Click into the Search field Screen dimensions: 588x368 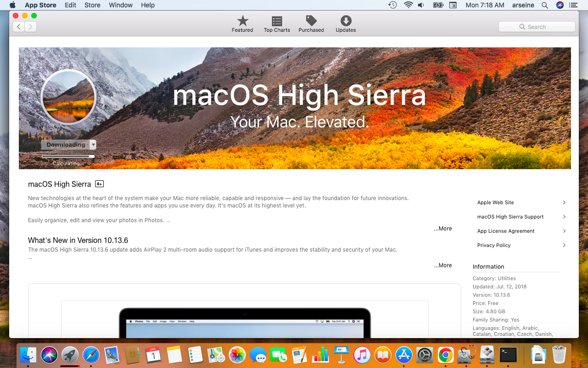537,27
